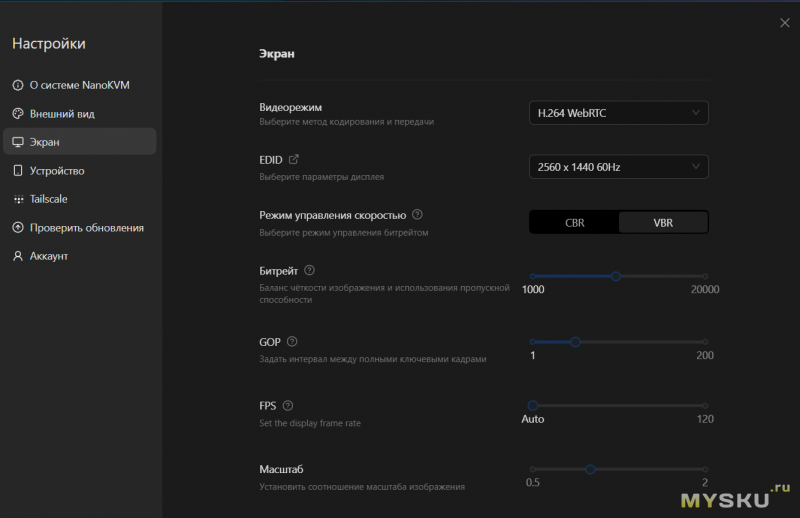Click the info icon for О системе NanoKVM
This screenshot has height=518, width=800.
tap(18, 85)
